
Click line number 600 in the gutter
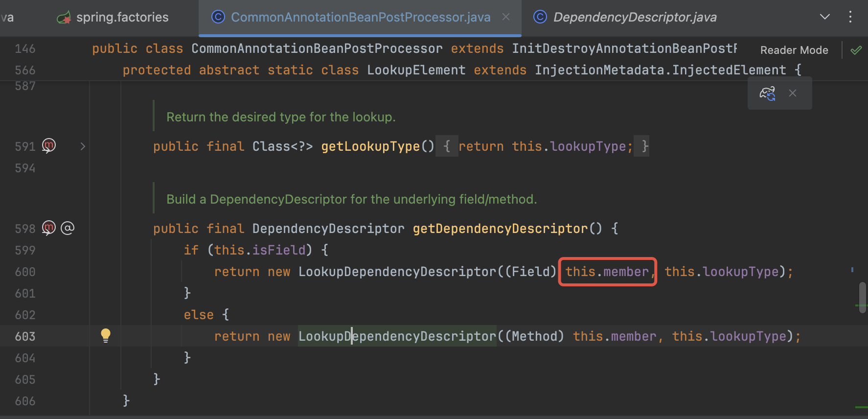(25, 272)
